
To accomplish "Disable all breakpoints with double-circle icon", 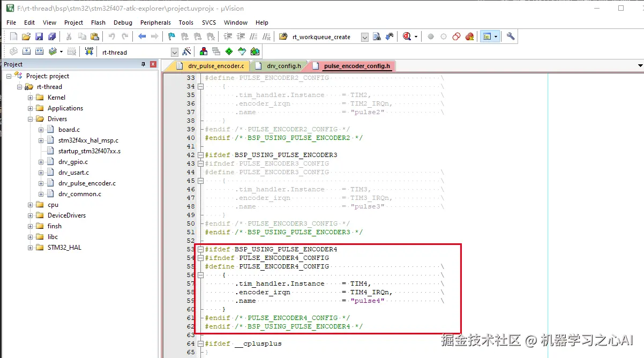I will click(456, 36).
